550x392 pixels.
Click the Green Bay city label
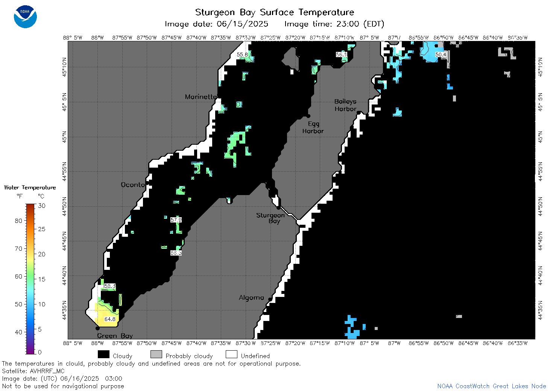115,336
